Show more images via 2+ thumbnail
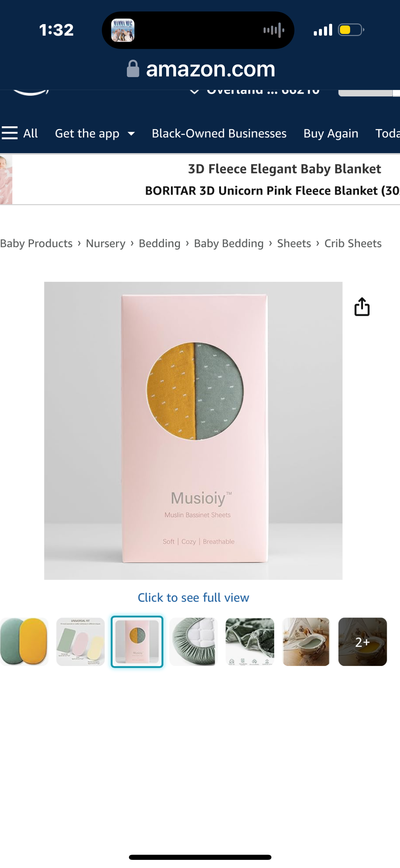The height and width of the screenshot is (868, 400). [362, 641]
